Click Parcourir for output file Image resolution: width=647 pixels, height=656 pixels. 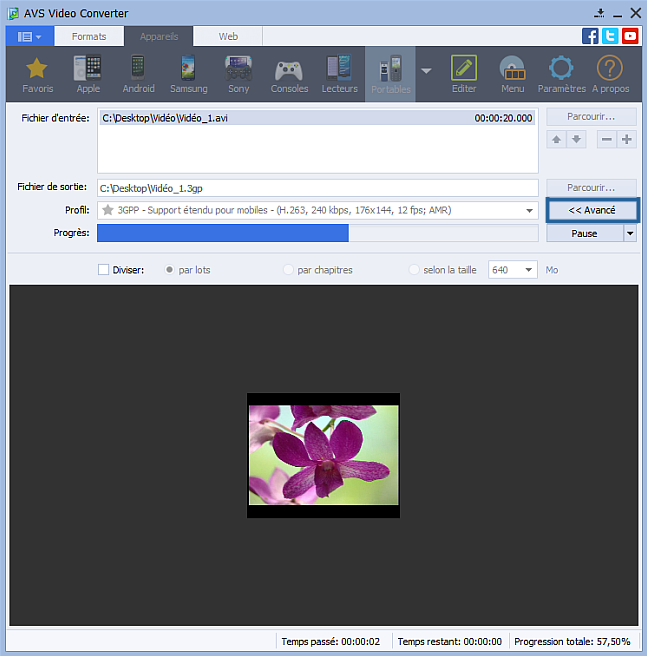591,188
